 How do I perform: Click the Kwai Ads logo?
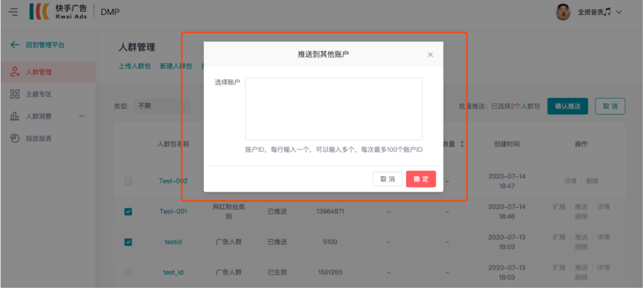click(58, 12)
